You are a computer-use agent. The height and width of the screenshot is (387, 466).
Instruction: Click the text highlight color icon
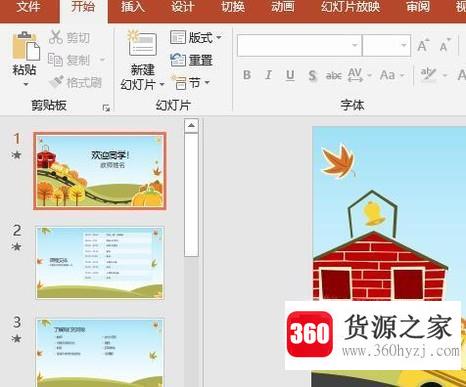coord(428,75)
